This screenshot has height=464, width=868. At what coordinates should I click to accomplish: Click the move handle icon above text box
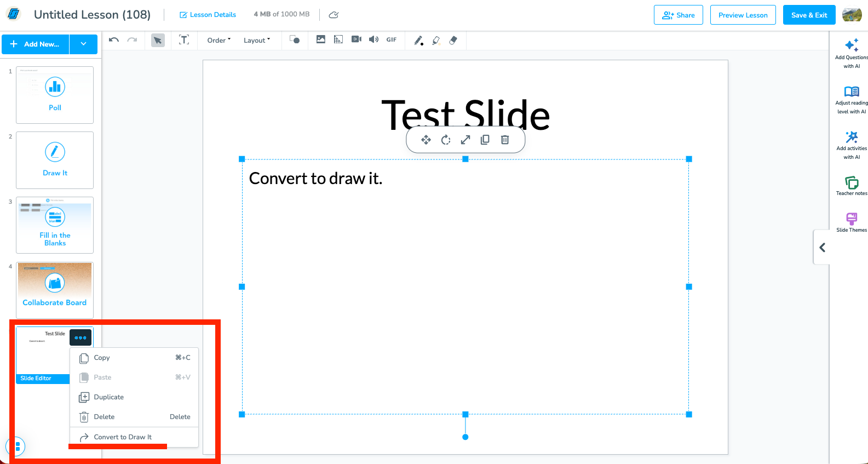pyautogui.click(x=426, y=140)
